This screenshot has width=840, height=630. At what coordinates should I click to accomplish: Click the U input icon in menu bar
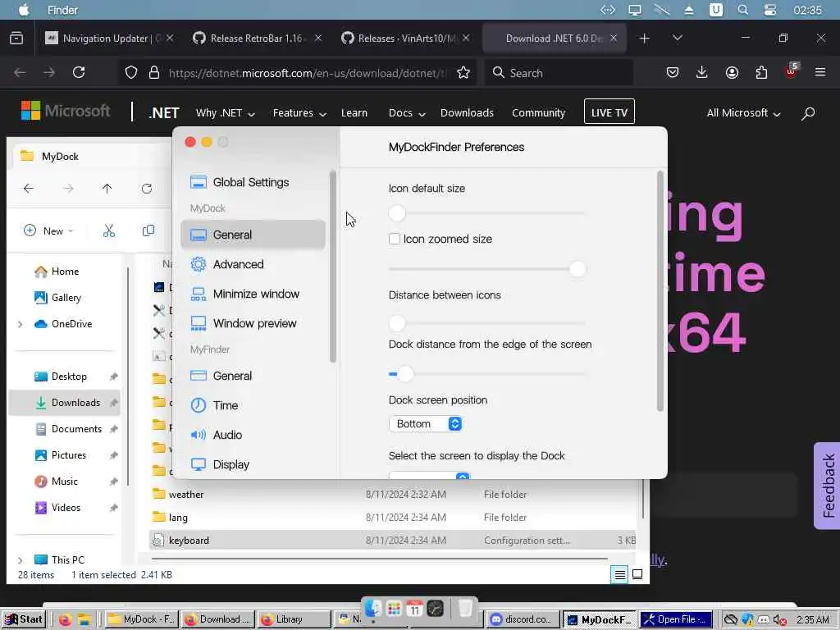pos(715,10)
